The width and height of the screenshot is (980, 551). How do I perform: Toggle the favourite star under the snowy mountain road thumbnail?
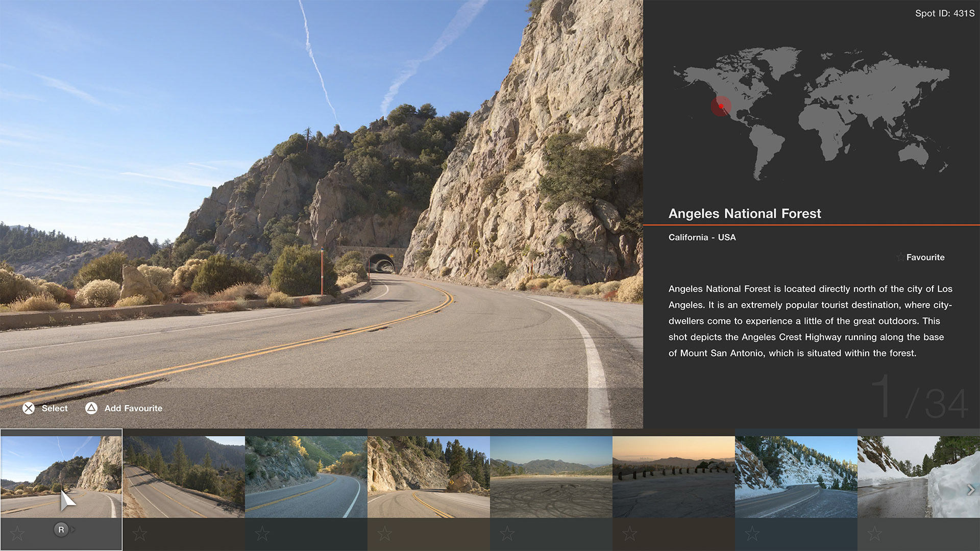pos(752,534)
